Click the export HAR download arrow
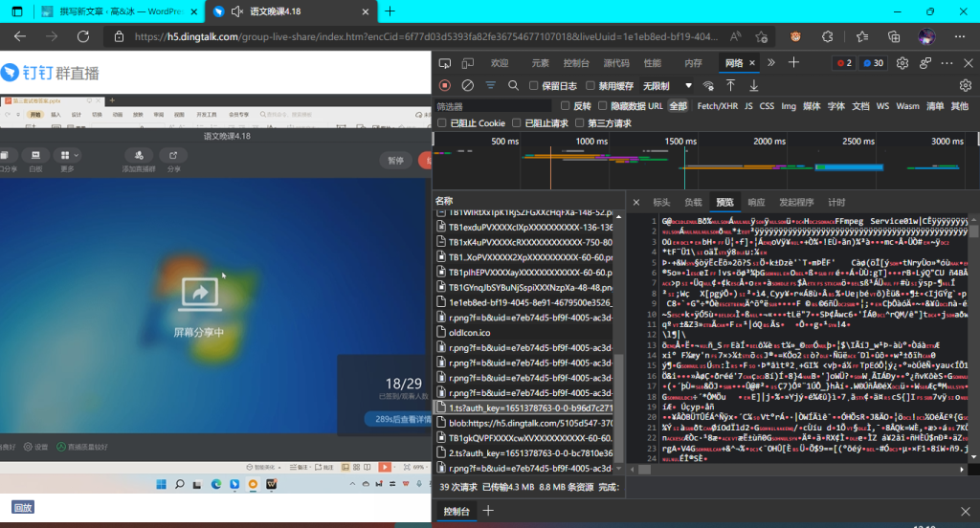Viewport: 980px width, 528px height. click(x=754, y=86)
